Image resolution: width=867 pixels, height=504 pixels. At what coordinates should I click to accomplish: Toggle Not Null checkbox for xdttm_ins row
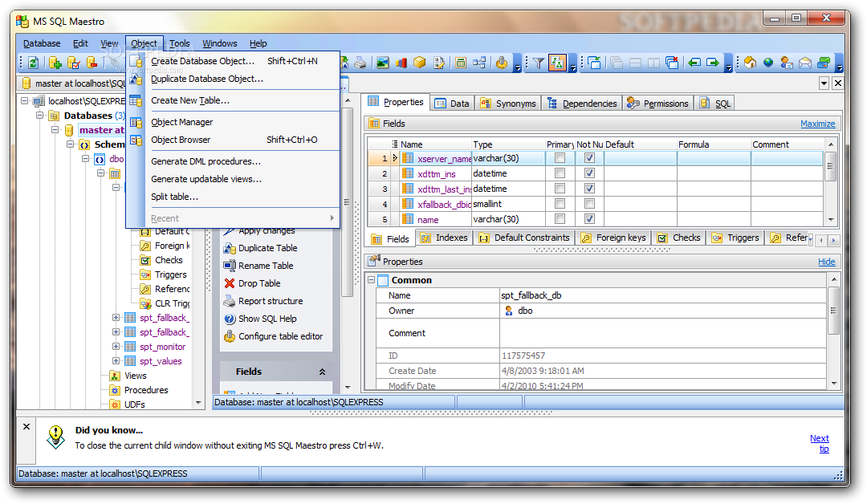(x=589, y=173)
